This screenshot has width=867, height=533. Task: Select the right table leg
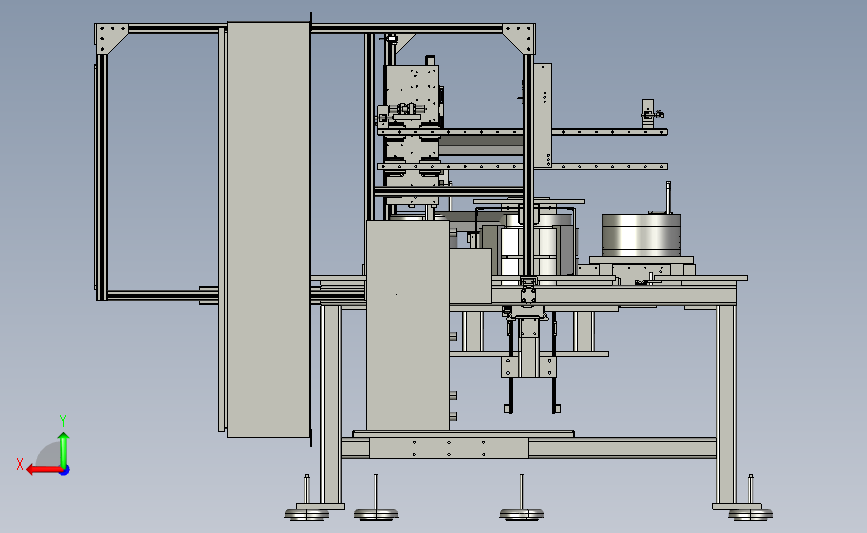[726, 405]
